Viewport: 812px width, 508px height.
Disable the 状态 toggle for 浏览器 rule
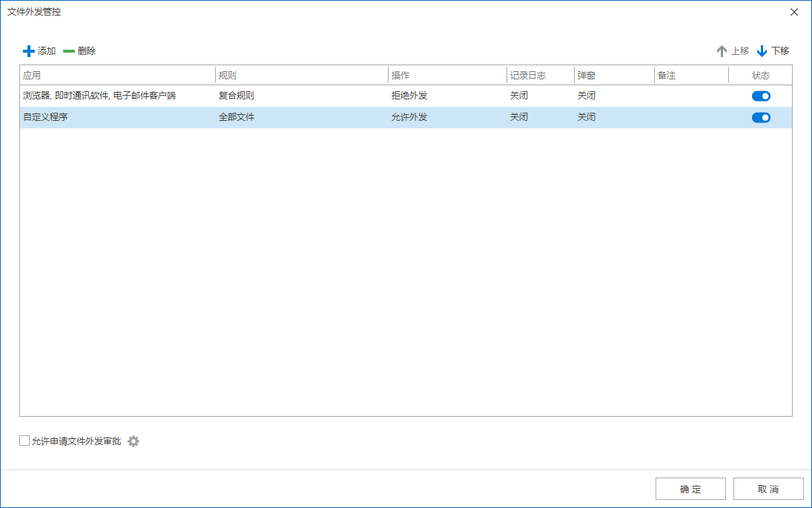click(761, 96)
